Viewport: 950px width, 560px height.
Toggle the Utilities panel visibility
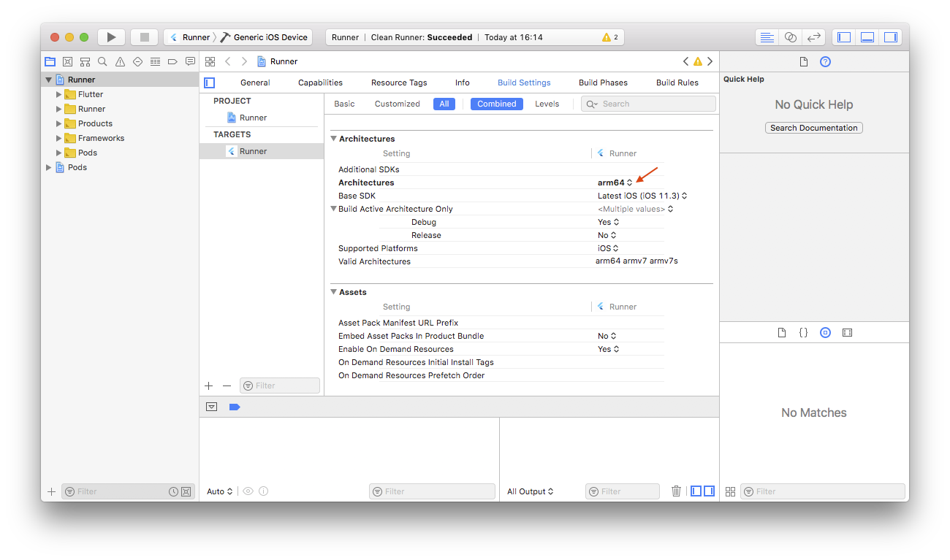click(x=890, y=37)
